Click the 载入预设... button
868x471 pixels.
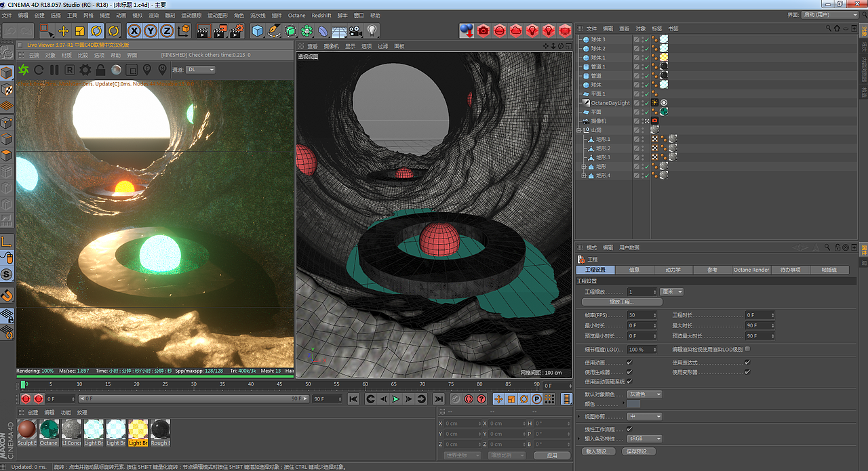[600, 451]
